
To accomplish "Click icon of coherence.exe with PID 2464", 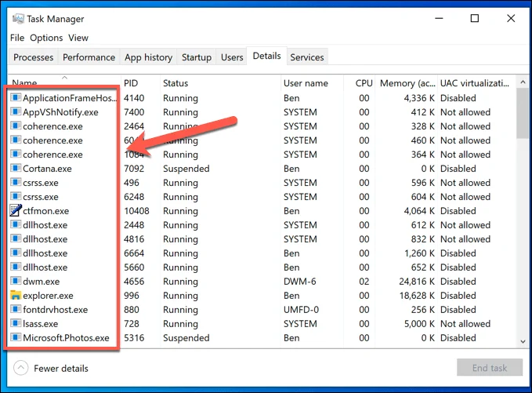I will coord(16,126).
